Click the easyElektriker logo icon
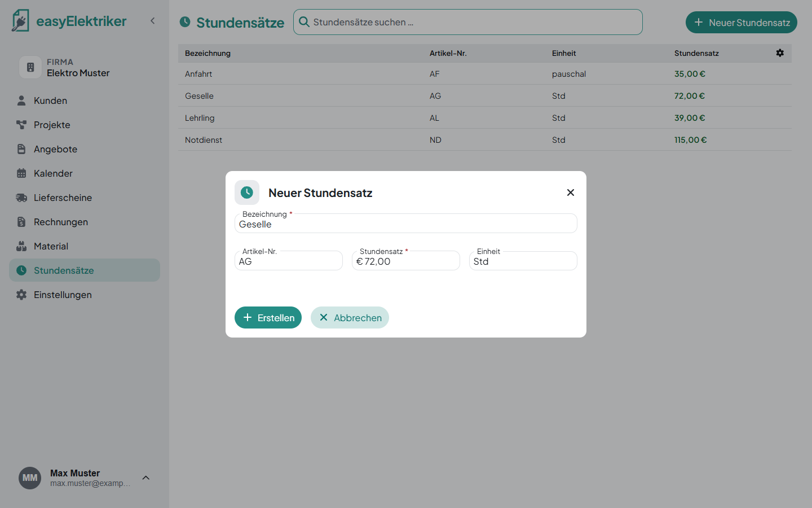The height and width of the screenshot is (508, 812). click(20, 21)
